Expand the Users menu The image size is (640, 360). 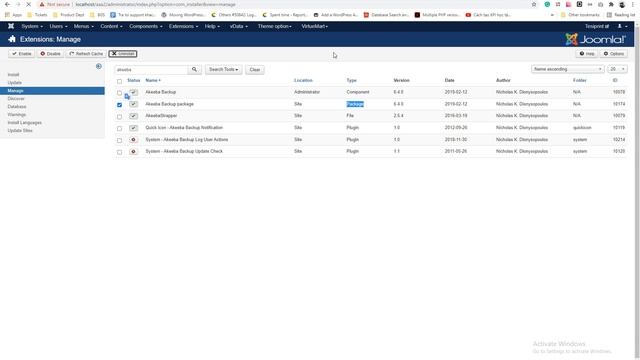[58, 26]
